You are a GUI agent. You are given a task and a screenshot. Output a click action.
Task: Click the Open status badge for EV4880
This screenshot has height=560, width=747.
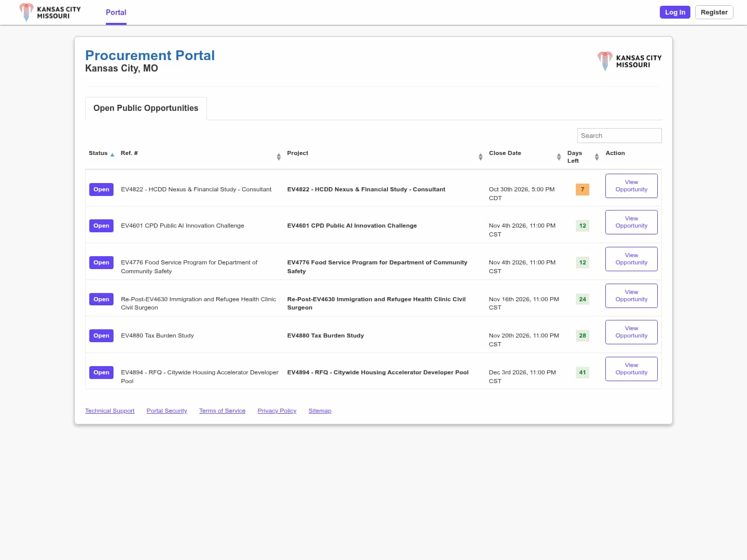(x=101, y=335)
